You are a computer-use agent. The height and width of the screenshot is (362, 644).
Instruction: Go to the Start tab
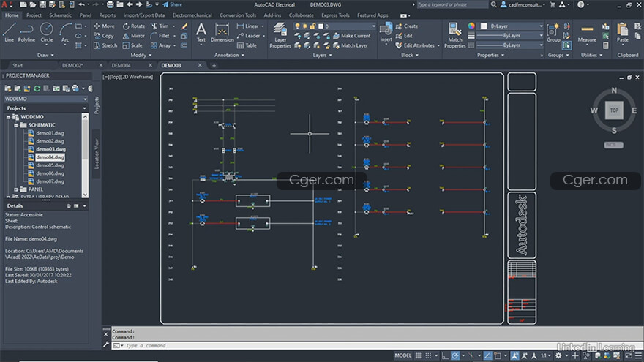tap(18, 65)
